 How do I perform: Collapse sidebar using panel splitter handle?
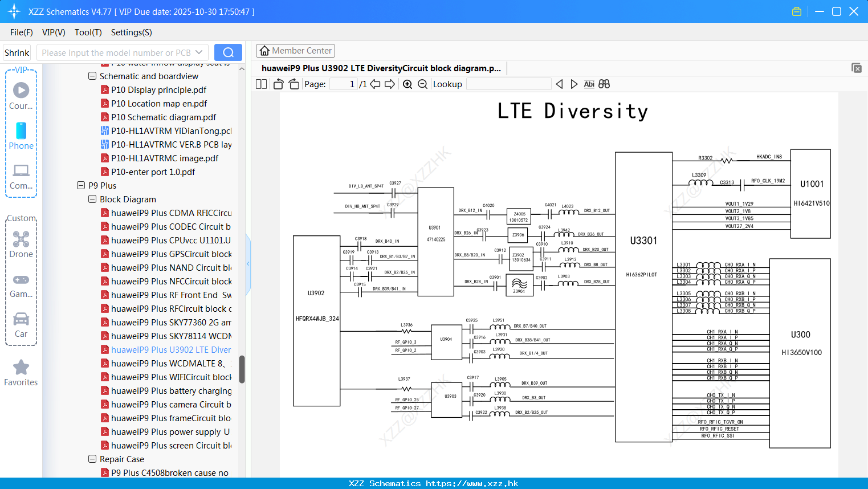pos(248,264)
